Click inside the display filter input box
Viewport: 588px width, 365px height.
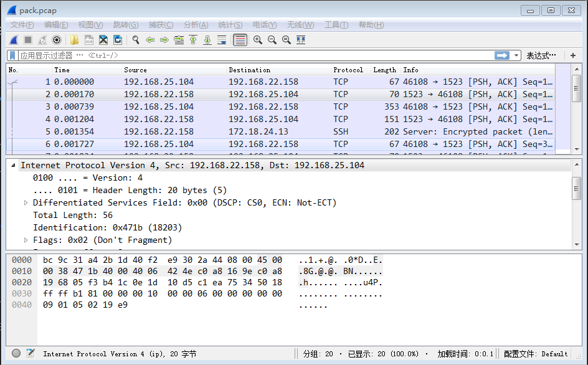coord(249,55)
